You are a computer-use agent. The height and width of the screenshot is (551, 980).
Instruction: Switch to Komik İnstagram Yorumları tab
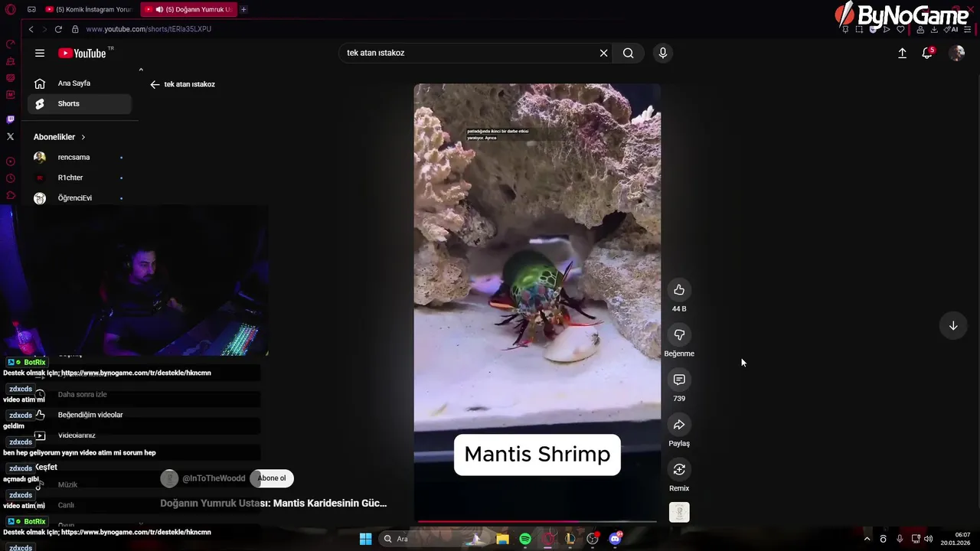click(88, 9)
